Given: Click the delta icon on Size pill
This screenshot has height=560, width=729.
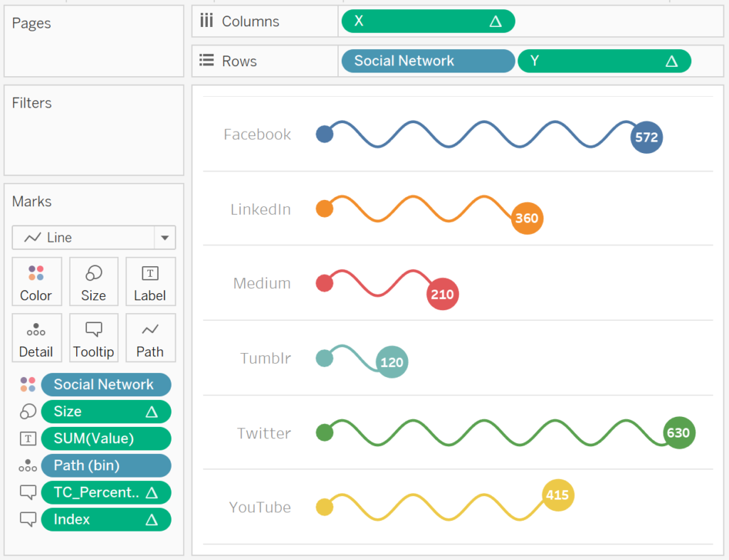Looking at the screenshot, I should [x=152, y=412].
